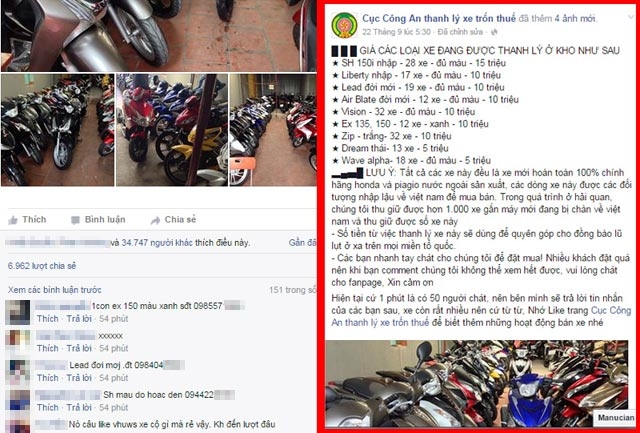640x433 pixels.
Task: Open the avatar of the 'ex 150 màu xanh' commenter
Action: pos(18,312)
